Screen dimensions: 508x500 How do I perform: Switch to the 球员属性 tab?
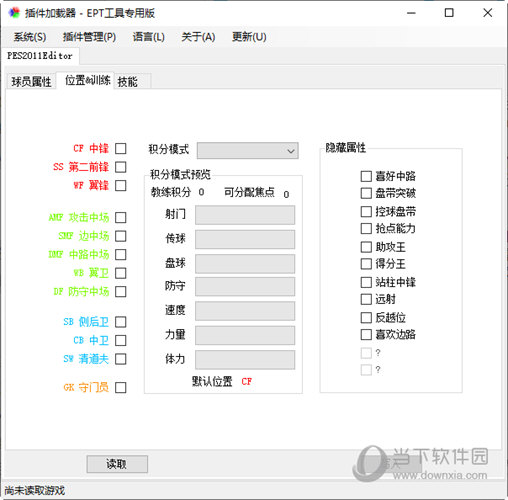tap(31, 81)
